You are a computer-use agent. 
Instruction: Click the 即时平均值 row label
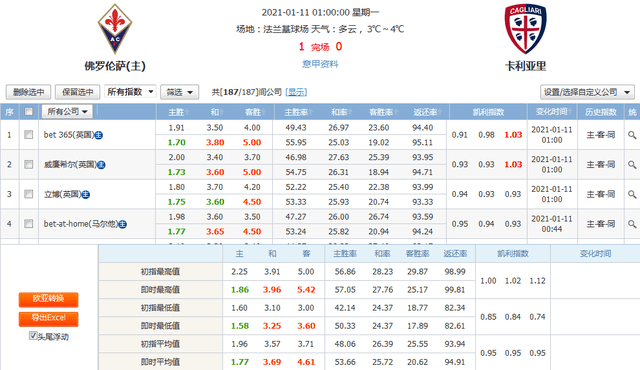[x=160, y=362]
